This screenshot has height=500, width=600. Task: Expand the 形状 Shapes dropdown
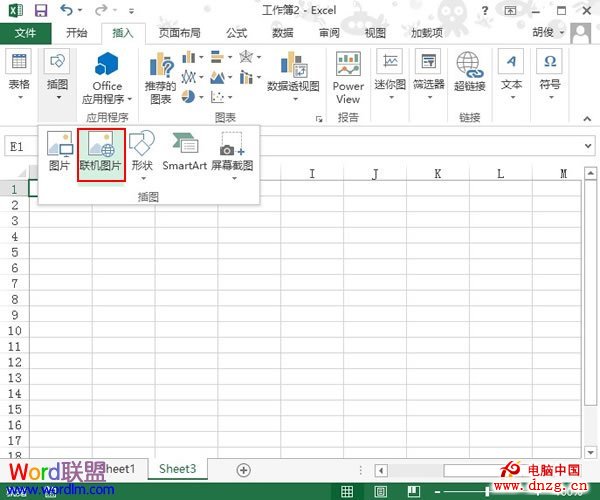click(x=143, y=179)
